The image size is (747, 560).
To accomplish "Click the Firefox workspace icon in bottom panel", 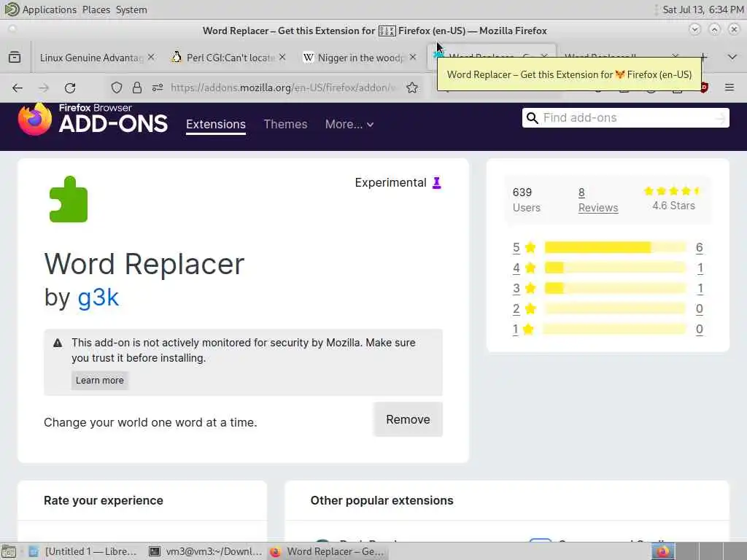I will tap(663, 551).
